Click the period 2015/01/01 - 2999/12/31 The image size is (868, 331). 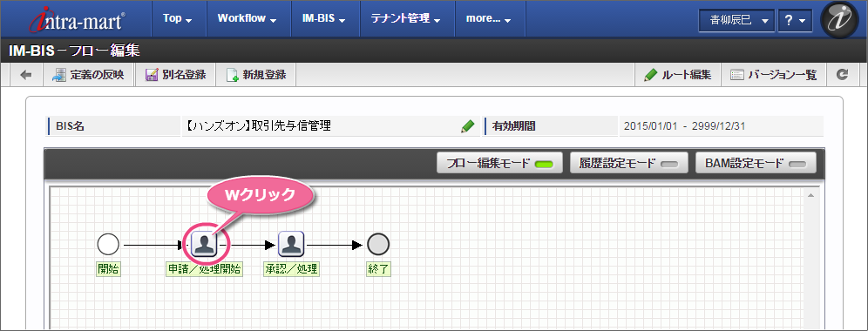(684, 126)
